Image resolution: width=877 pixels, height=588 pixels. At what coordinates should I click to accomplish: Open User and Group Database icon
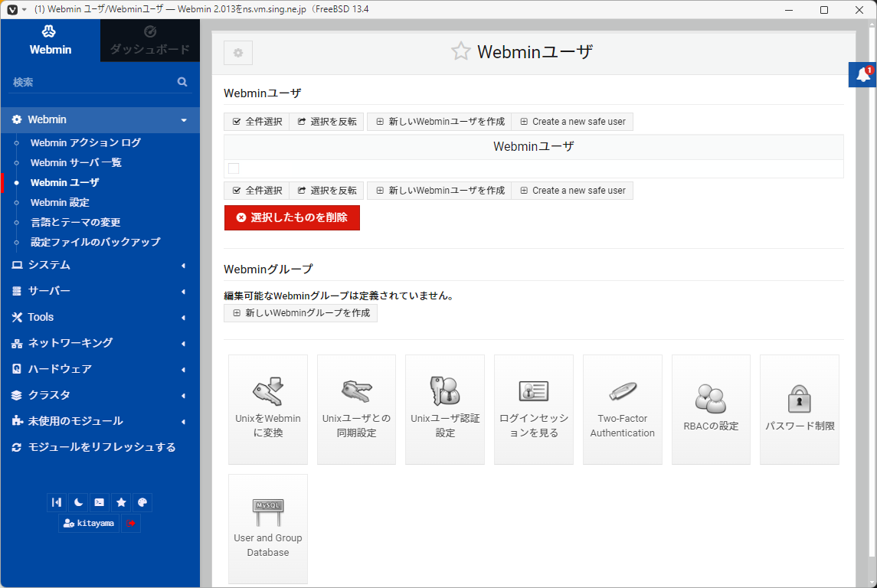pos(268,529)
